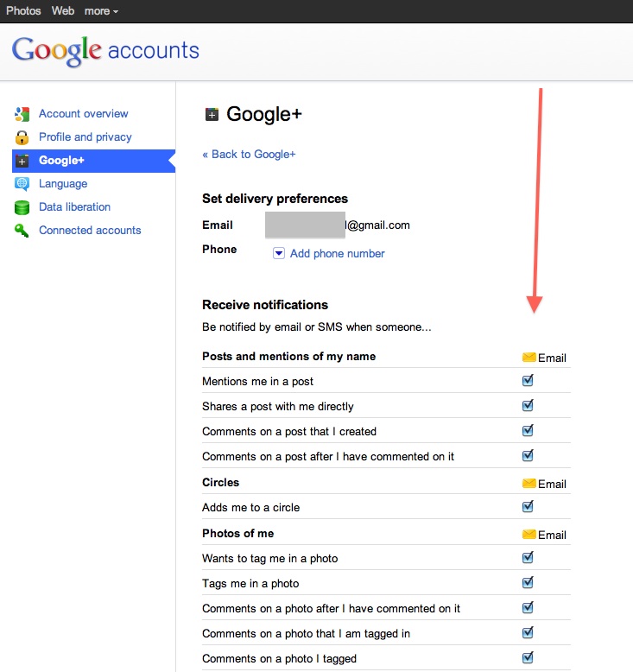Click the Data liberation database icon
The height and width of the screenshot is (672, 633).
pyautogui.click(x=22, y=207)
